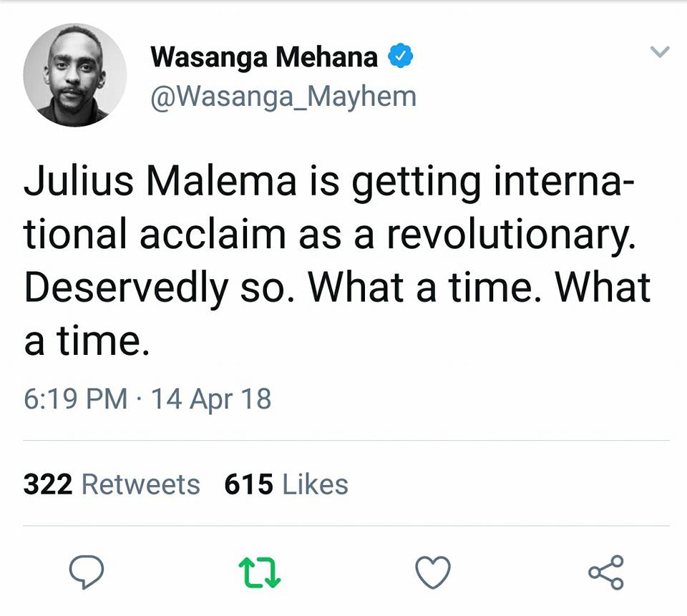Click the final line reading a time.
Screen dimensions: 687x616
[x=87, y=341]
